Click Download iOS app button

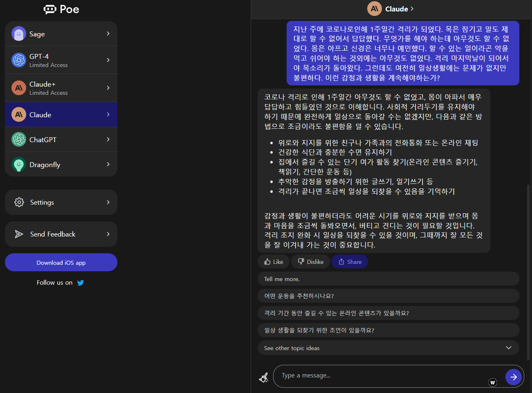click(61, 262)
